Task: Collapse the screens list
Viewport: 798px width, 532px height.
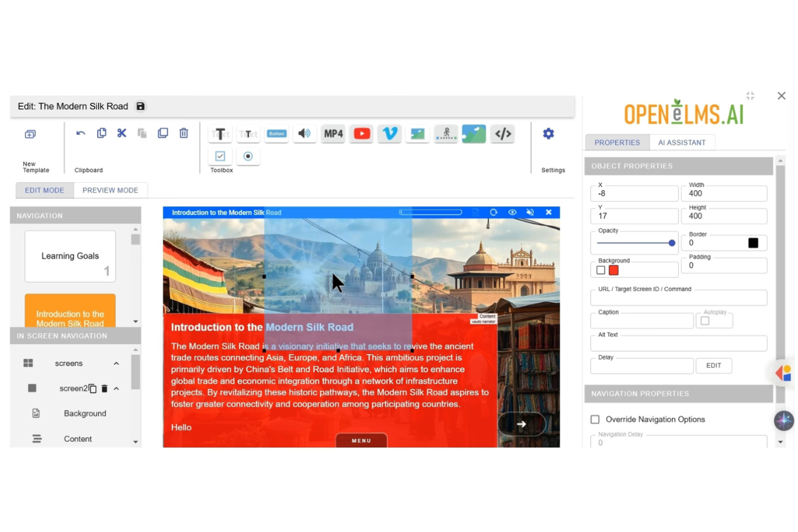Action: pos(116,363)
